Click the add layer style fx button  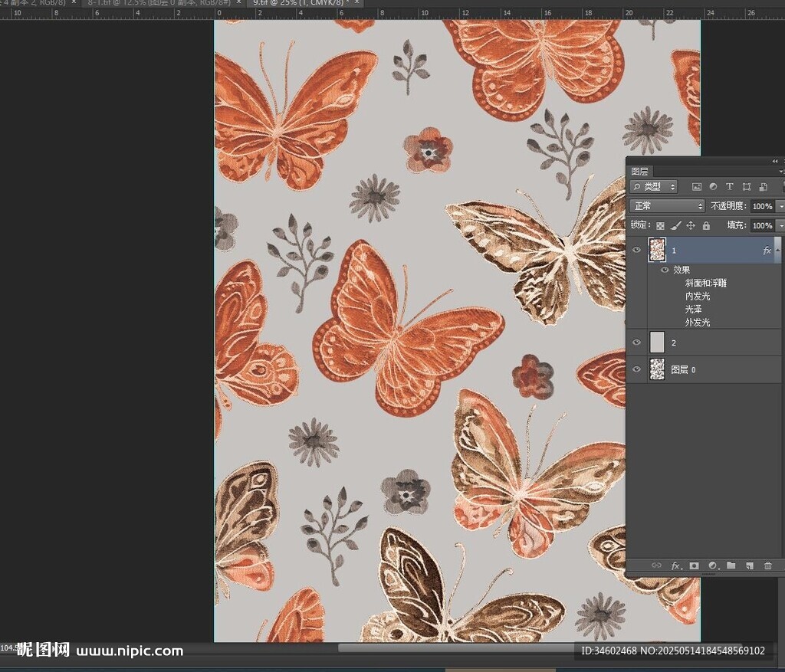(675, 565)
